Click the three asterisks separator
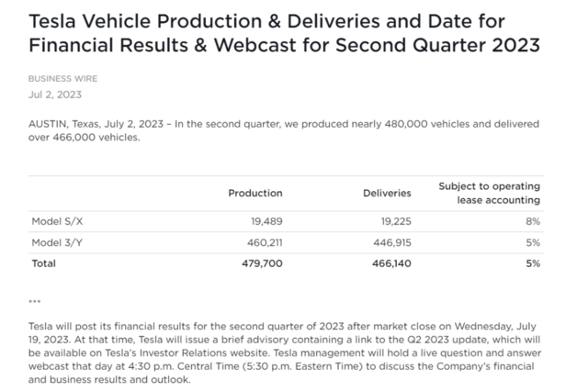588x391 pixels. coord(35,301)
